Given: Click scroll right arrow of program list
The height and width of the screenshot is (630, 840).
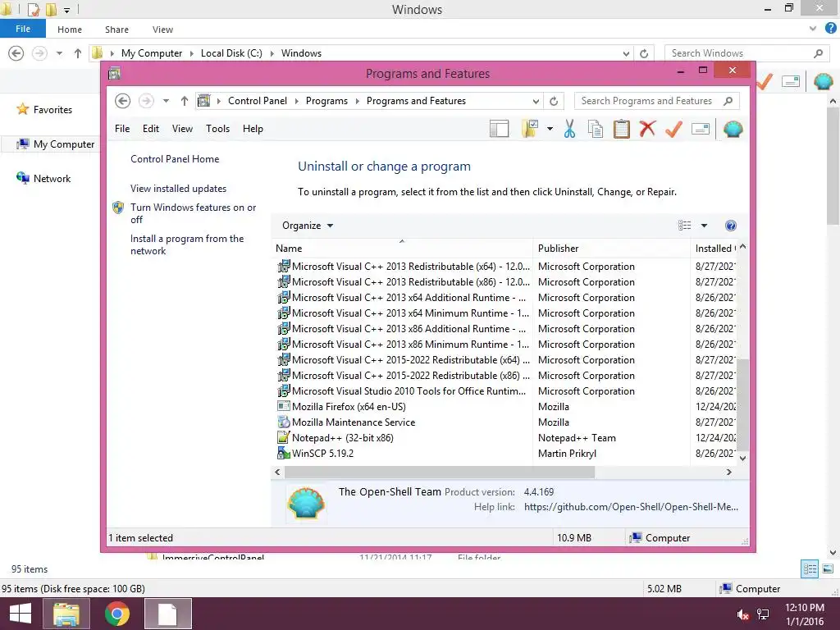Looking at the screenshot, I should 728,472.
